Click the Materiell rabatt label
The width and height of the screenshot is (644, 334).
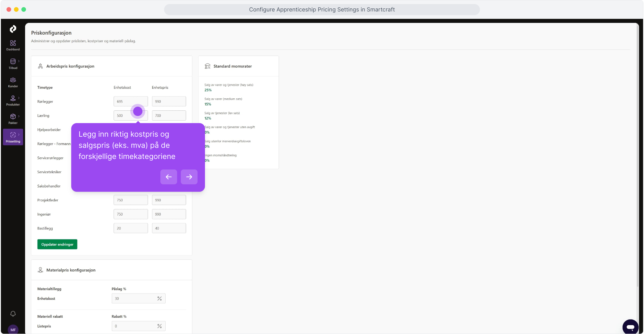click(x=50, y=316)
